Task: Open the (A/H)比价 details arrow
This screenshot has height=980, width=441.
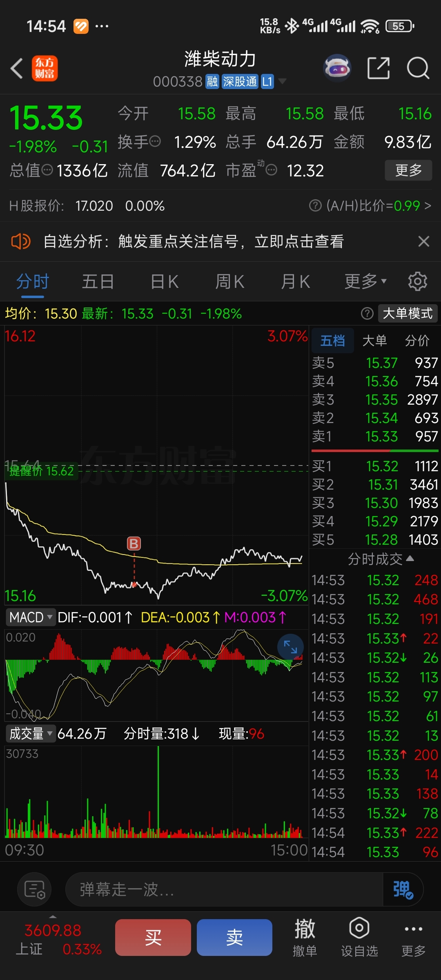Action: [x=428, y=205]
